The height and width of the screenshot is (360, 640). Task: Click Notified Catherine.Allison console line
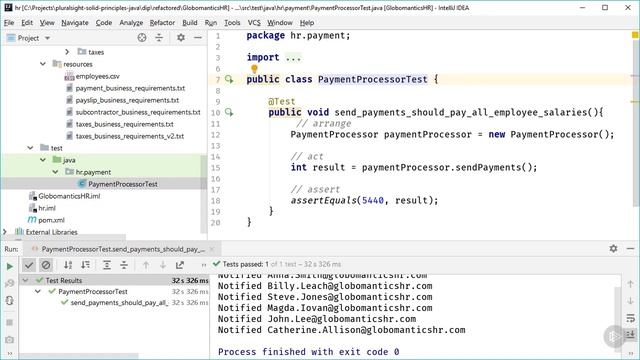(x=341, y=330)
